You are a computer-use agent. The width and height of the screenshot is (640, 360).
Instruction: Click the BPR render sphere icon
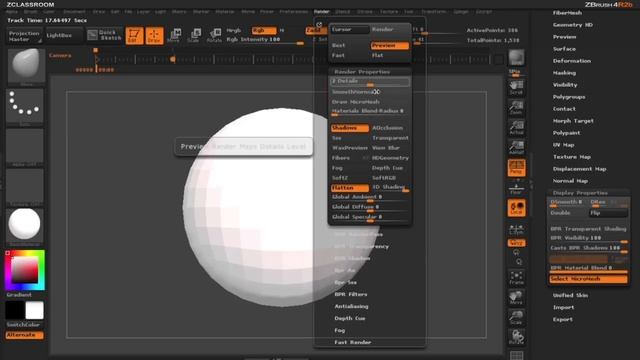click(x=516, y=58)
